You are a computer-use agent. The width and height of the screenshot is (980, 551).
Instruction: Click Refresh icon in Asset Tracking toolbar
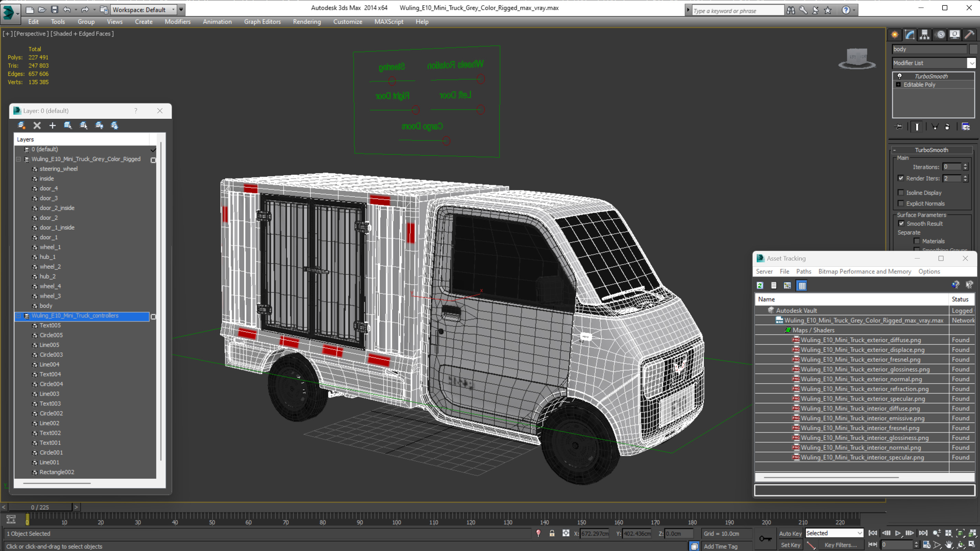click(x=760, y=286)
